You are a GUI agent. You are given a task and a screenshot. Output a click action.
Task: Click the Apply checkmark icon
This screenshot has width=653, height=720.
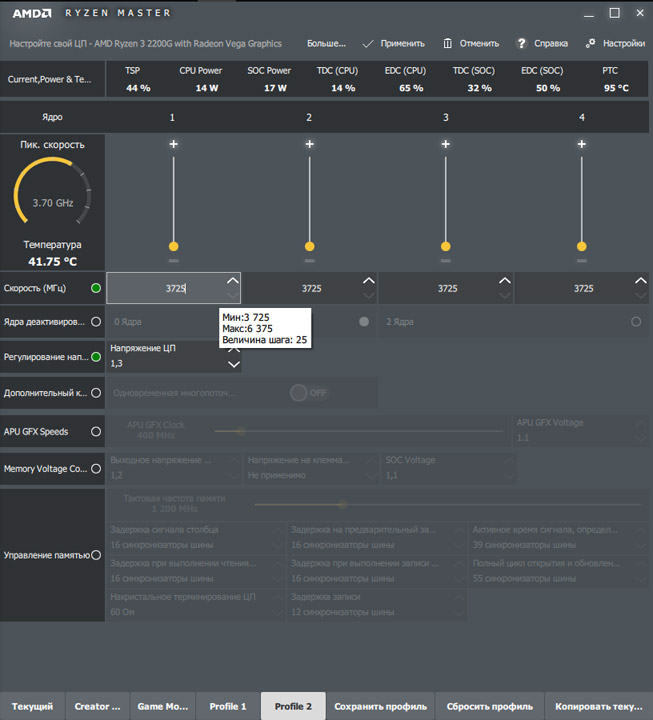tap(368, 44)
